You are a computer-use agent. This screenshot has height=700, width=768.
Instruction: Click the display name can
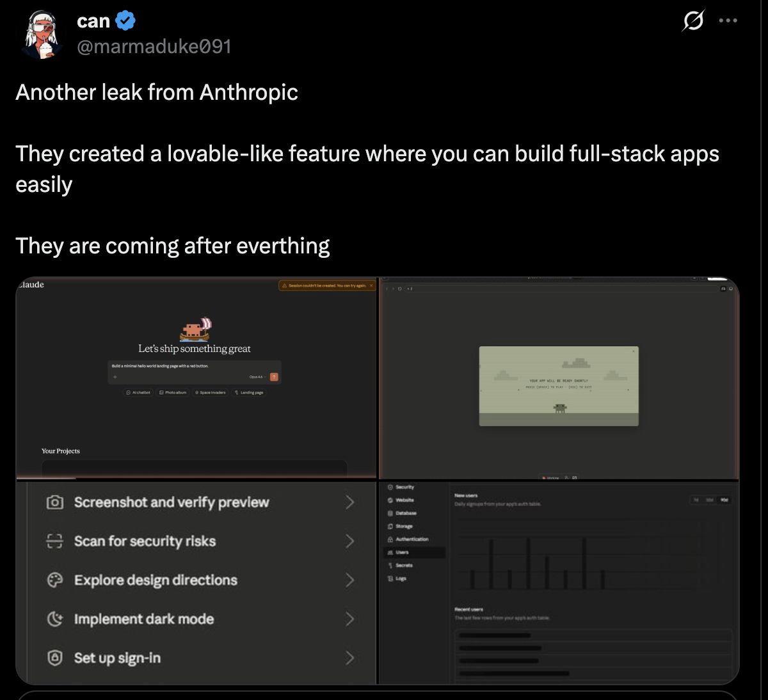pyautogui.click(x=93, y=21)
